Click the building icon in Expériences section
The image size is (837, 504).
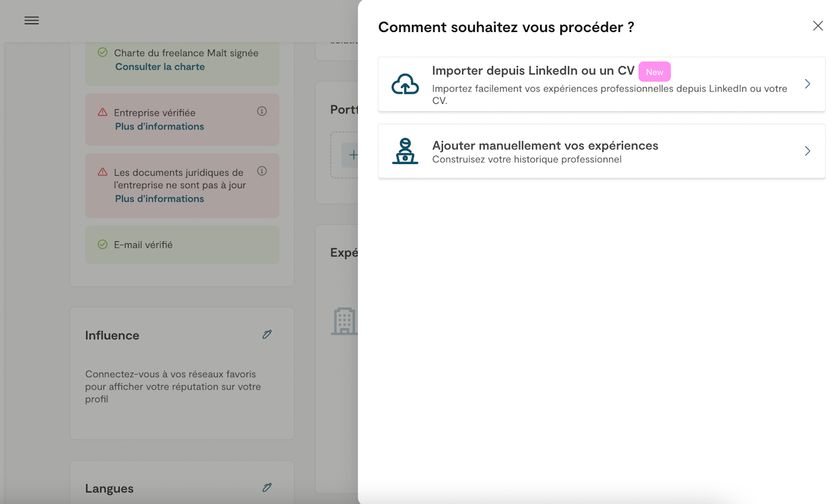(345, 322)
